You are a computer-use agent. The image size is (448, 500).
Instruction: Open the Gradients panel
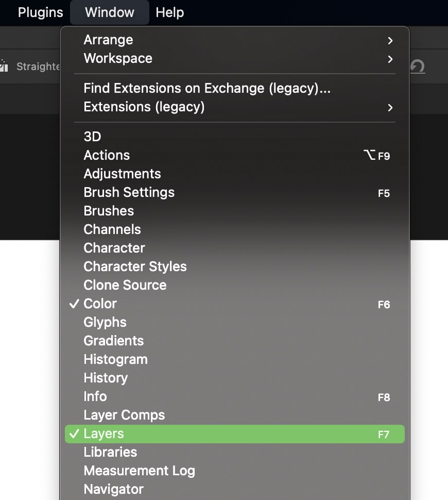[235, 341]
